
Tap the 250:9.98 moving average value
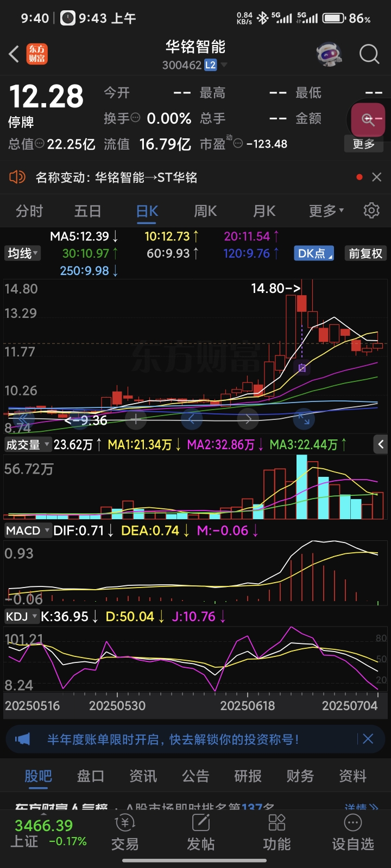click(89, 270)
